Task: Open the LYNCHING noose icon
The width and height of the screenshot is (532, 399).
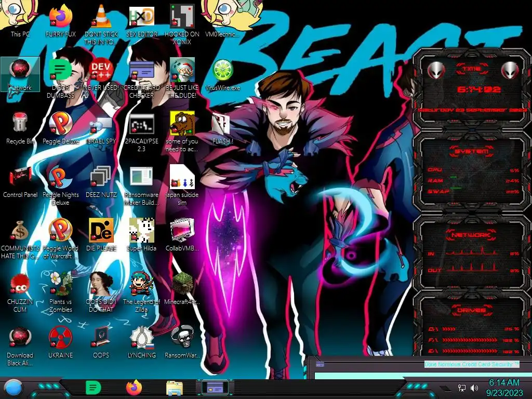Action: [x=142, y=342]
